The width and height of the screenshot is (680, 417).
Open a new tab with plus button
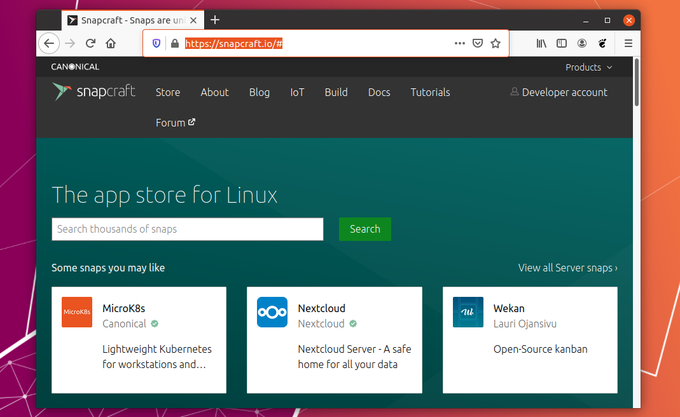point(215,20)
